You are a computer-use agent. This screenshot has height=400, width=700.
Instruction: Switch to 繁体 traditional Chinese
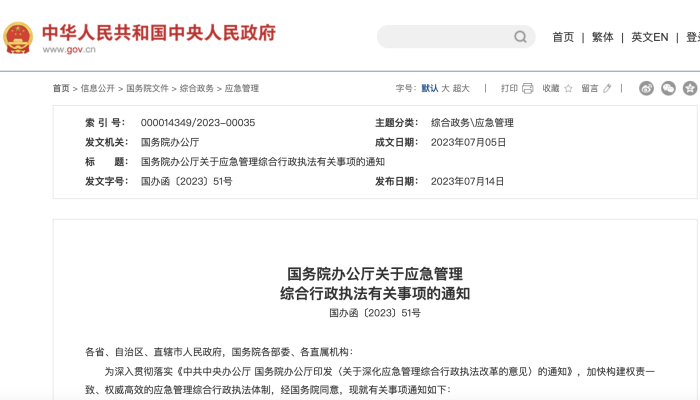coord(602,37)
